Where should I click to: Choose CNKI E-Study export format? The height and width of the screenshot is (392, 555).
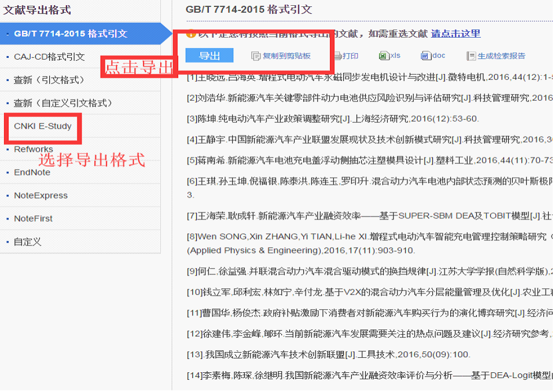point(42,126)
